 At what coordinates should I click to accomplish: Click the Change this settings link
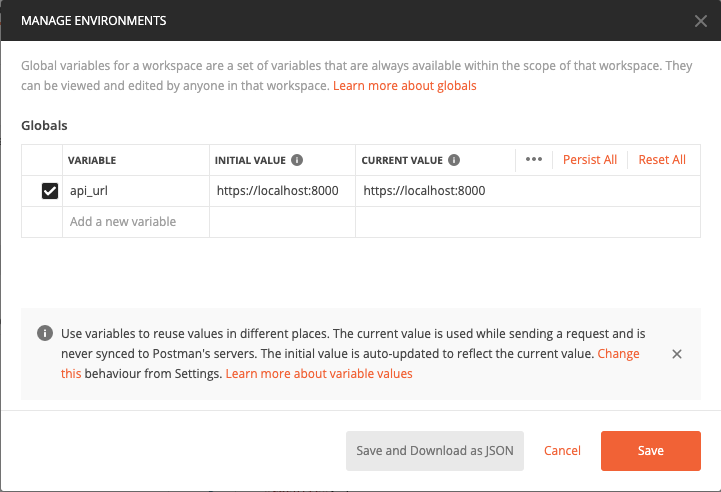click(618, 354)
